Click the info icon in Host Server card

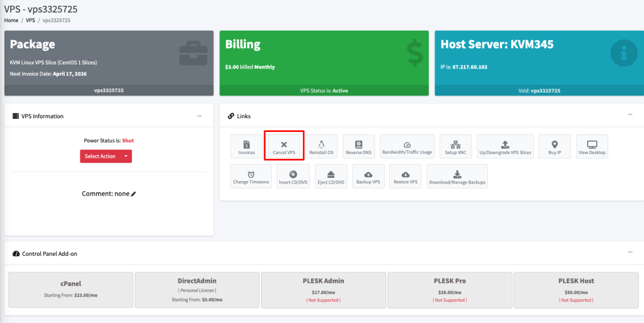tap(624, 53)
